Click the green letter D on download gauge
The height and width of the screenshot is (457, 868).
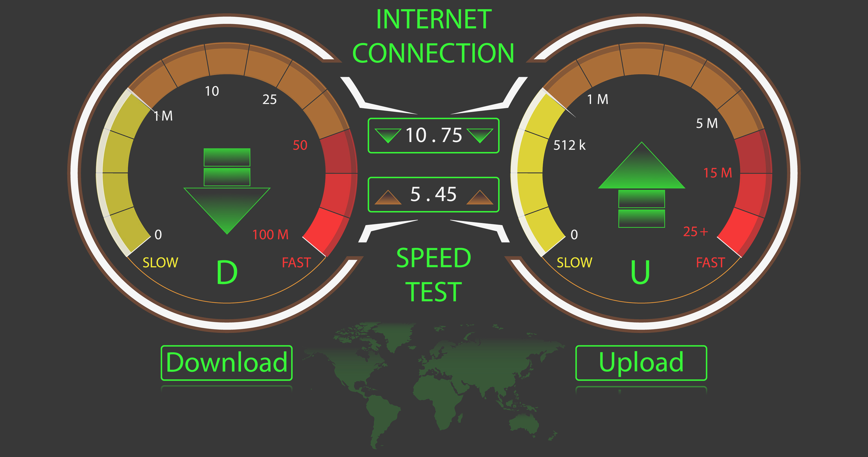click(x=227, y=272)
